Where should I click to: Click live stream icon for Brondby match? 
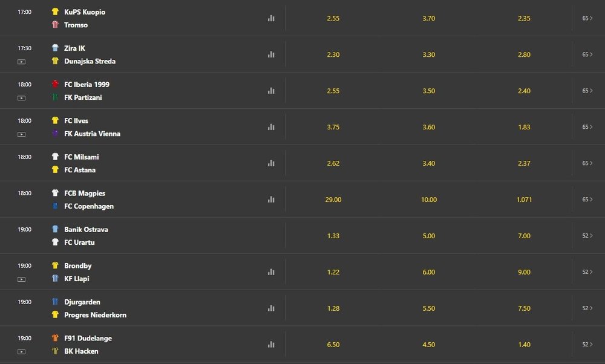click(x=22, y=279)
